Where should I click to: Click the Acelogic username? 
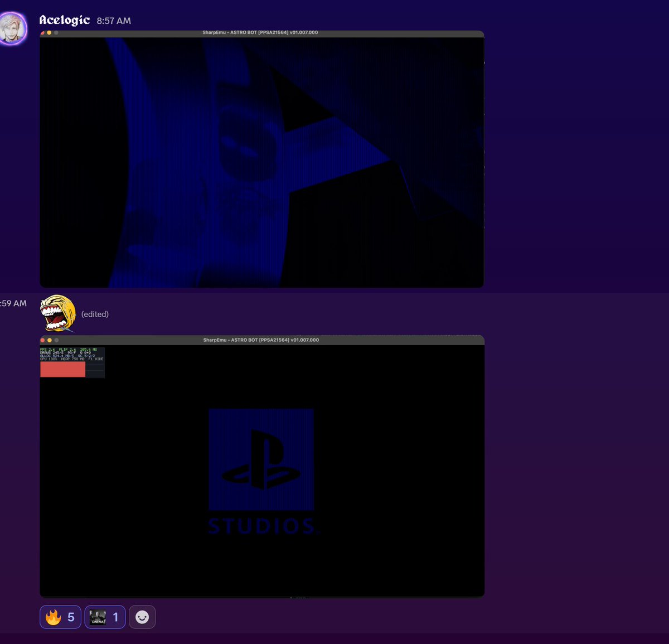[64, 20]
